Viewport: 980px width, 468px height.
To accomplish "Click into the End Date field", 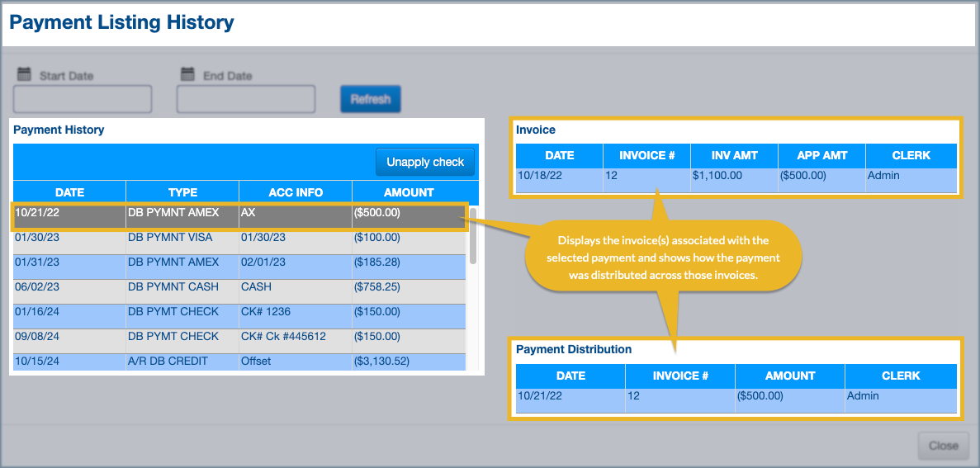I will pyautogui.click(x=246, y=99).
